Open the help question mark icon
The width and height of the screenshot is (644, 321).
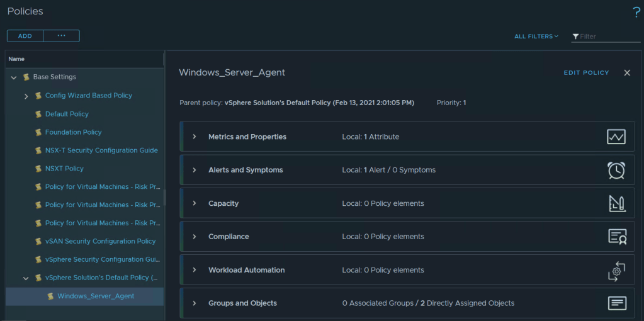click(x=636, y=12)
